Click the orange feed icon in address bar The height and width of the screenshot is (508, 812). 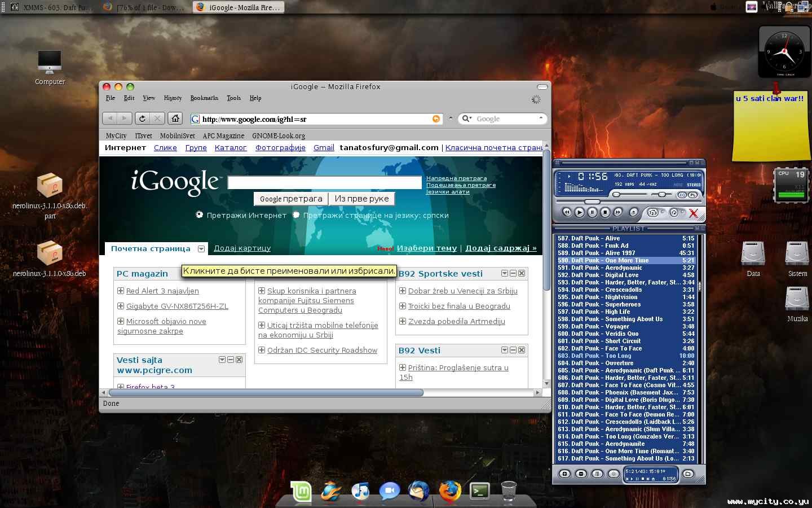pyautogui.click(x=436, y=119)
